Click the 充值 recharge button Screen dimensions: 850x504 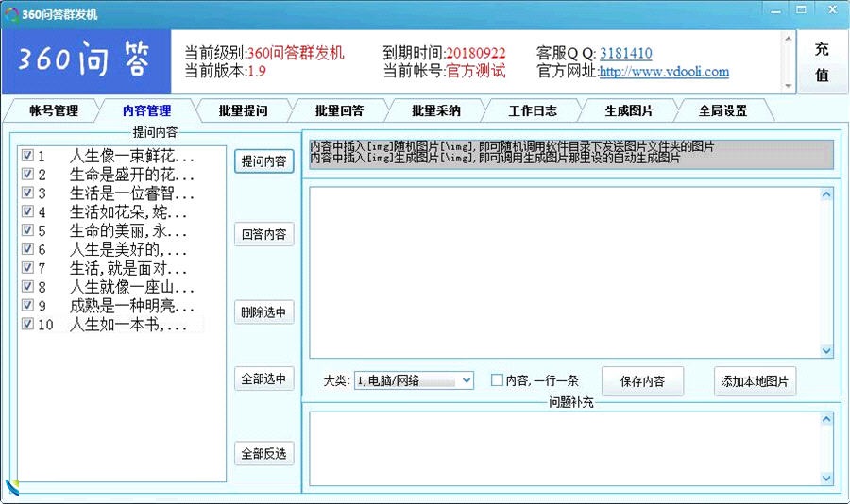822,61
